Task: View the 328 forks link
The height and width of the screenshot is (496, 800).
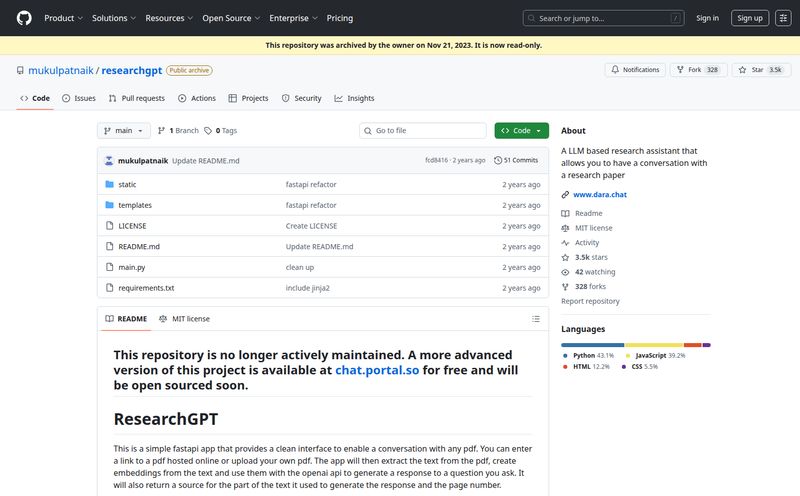Action: click(x=584, y=287)
